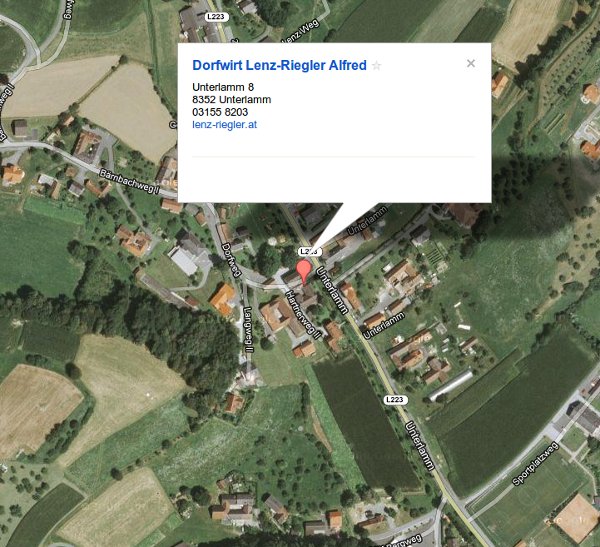Click the Lenz Weg street label

coord(300,33)
